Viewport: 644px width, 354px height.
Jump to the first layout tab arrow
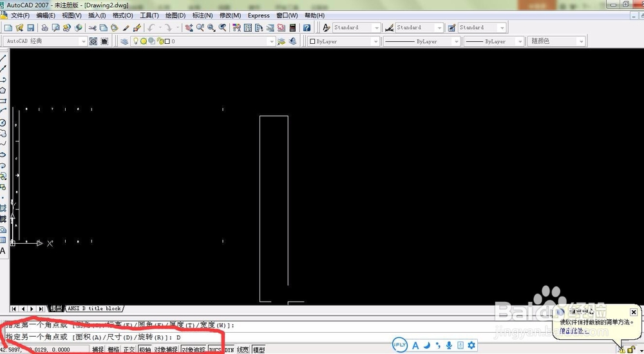click(14, 308)
